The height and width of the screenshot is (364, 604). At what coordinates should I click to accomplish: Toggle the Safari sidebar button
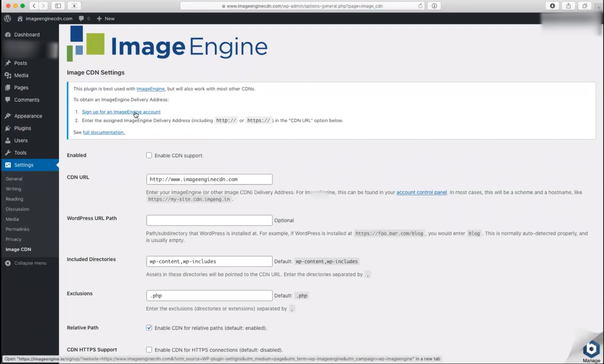[58, 6]
